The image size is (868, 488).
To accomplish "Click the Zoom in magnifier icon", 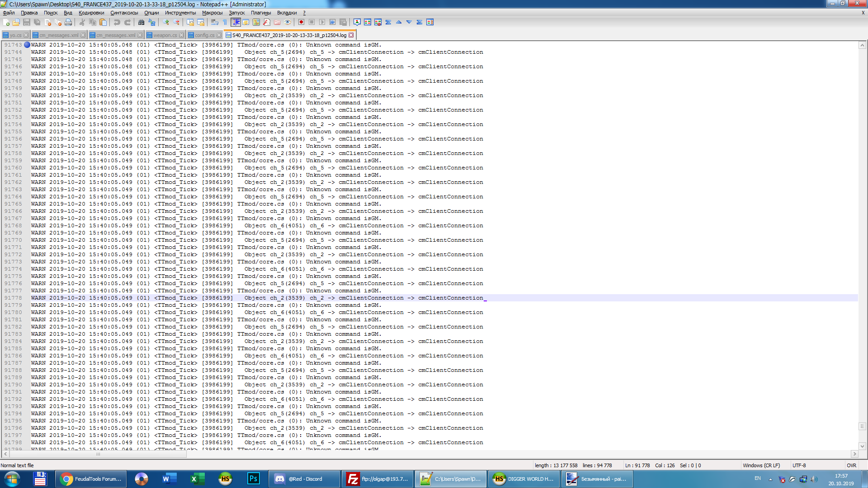I will tap(166, 22).
